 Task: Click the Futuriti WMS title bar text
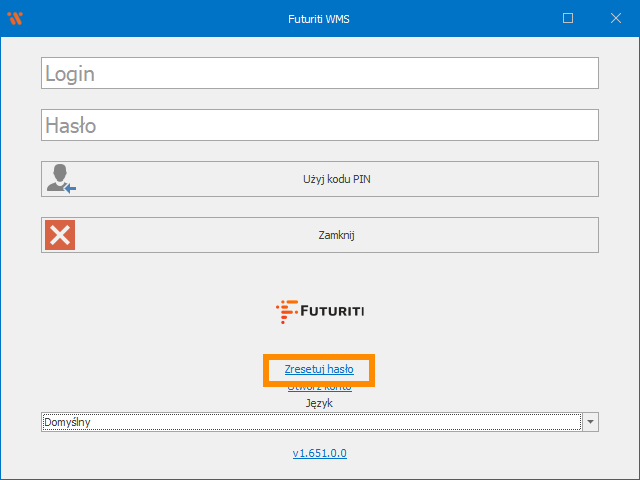(319, 18)
